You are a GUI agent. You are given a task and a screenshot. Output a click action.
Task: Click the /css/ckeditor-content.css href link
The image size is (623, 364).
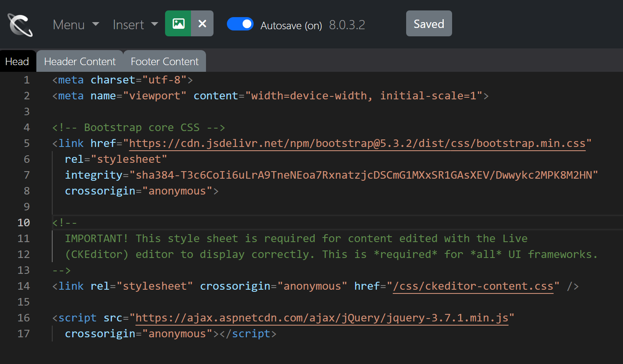pyautogui.click(x=473, y=286)
